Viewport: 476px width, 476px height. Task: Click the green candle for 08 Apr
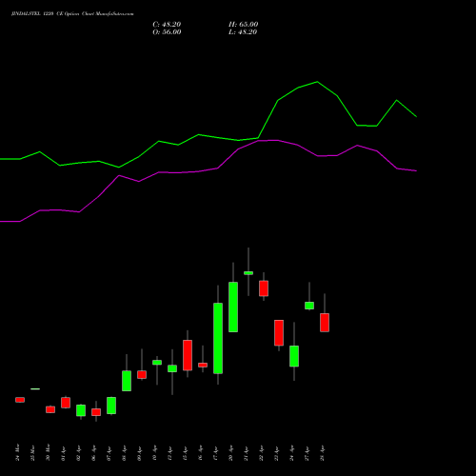pos(127,381)
